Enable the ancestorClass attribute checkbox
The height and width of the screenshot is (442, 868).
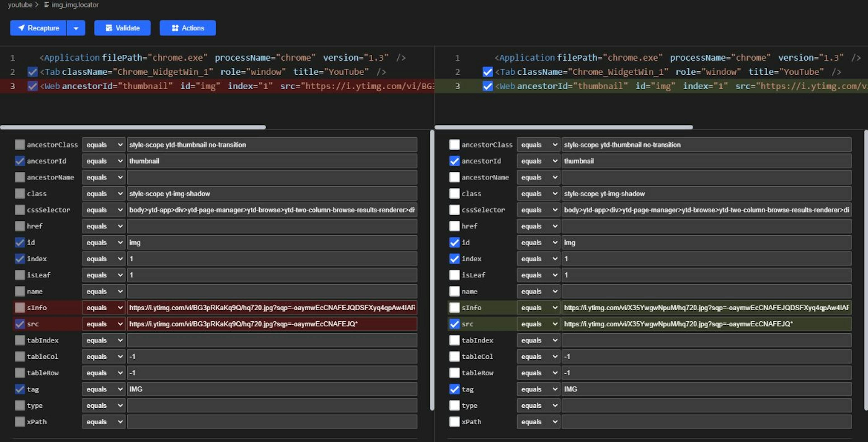(19, 144)
